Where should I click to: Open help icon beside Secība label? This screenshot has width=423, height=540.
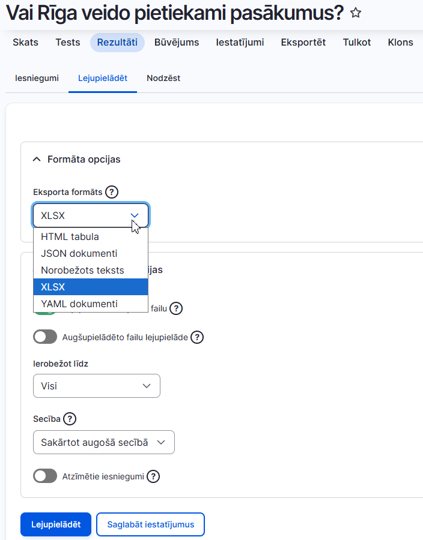[70, 419]
